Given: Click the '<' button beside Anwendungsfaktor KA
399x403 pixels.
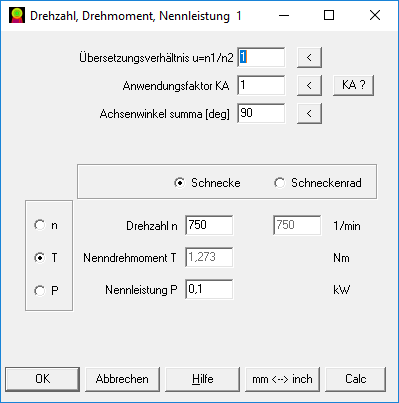Looking at the screenshot, I should coord(309,85).
